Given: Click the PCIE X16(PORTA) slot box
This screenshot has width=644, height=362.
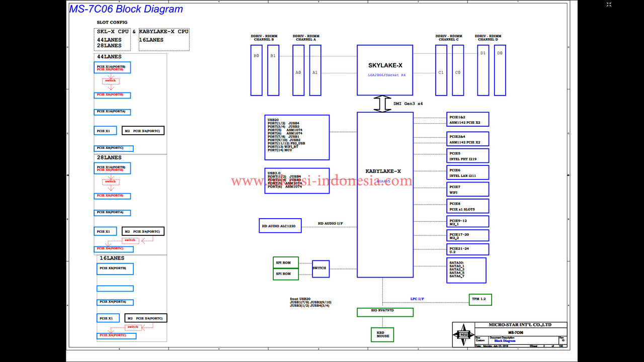Looking at the screenshot, I should coord(113,112).
